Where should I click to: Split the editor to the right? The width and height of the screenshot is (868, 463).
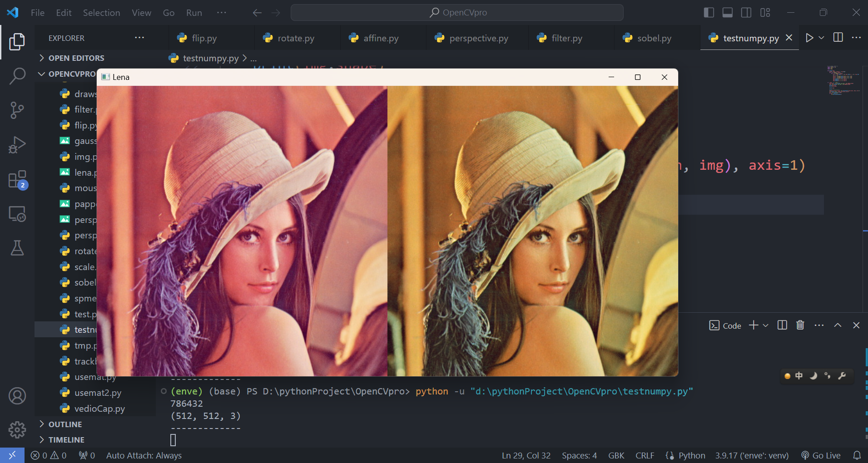coord(838,37)
